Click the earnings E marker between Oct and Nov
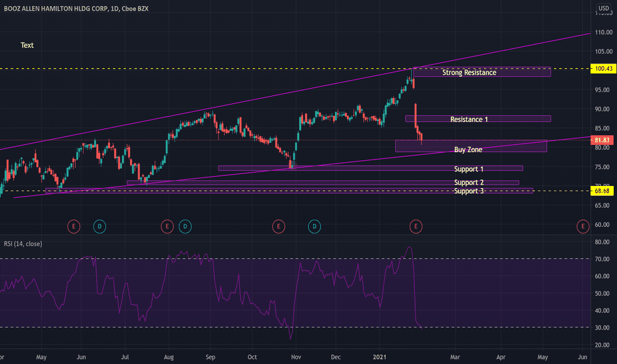The height and width of the screenshot is (364, 617). coord(279,226)
